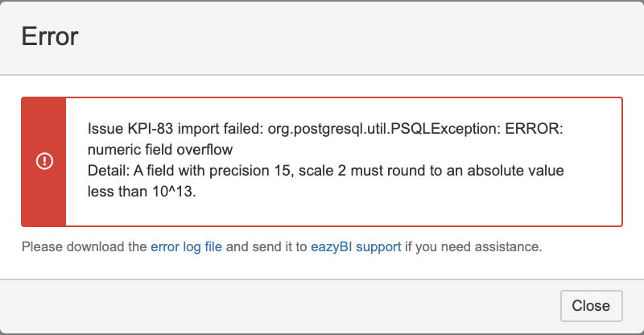Viewport: 644px width, 335px height.
Task: Close the Error dialog
Action: click(x=591, y=306)
